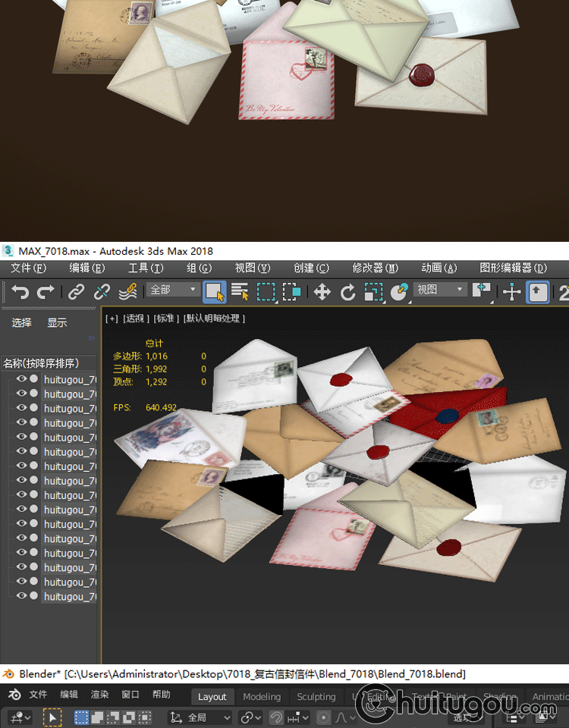569x728 pixels.
Task: Choose the Select and Rotate tool
Action: (347, 291)
